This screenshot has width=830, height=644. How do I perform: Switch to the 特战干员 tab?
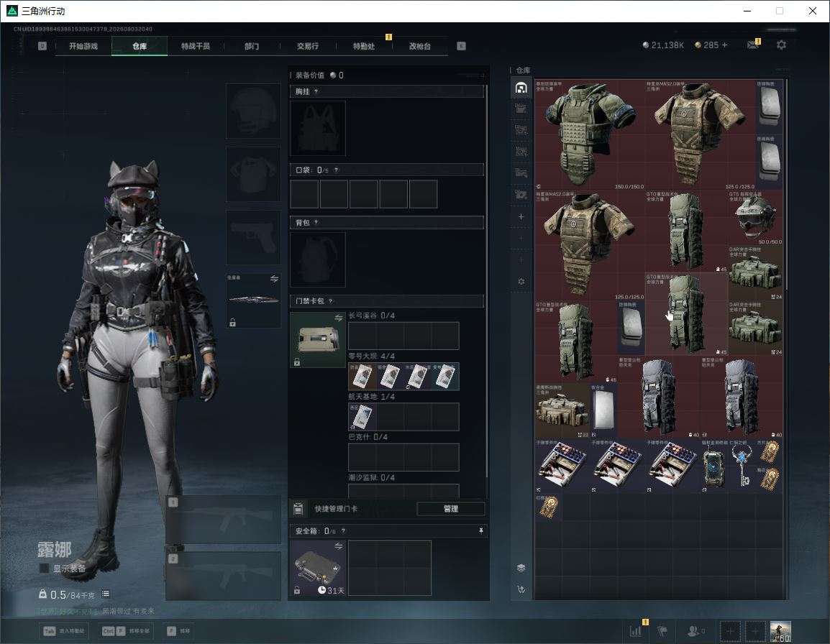[x=196, y=46]
